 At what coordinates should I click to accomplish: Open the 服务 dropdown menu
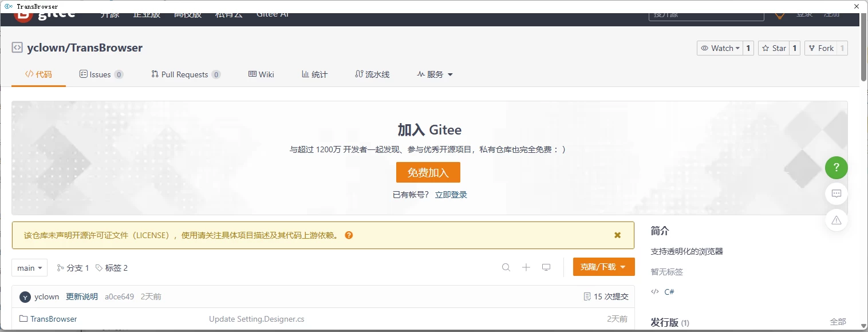coord(435,74)
